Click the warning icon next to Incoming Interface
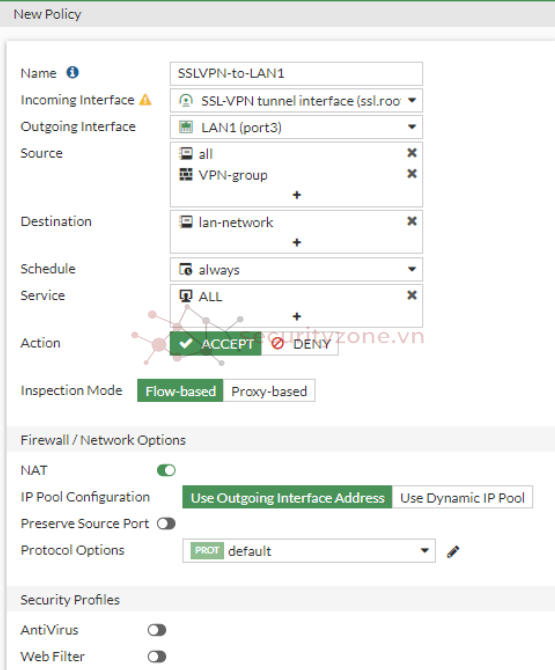555x670 pixels. [145, 100]
